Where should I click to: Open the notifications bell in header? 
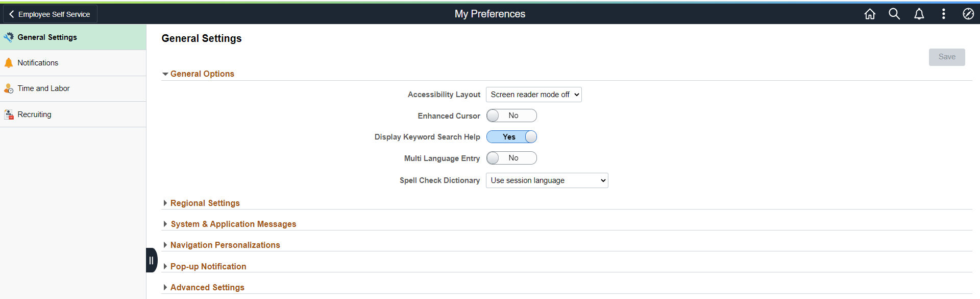pyautogui.click(x=919, y=14)
